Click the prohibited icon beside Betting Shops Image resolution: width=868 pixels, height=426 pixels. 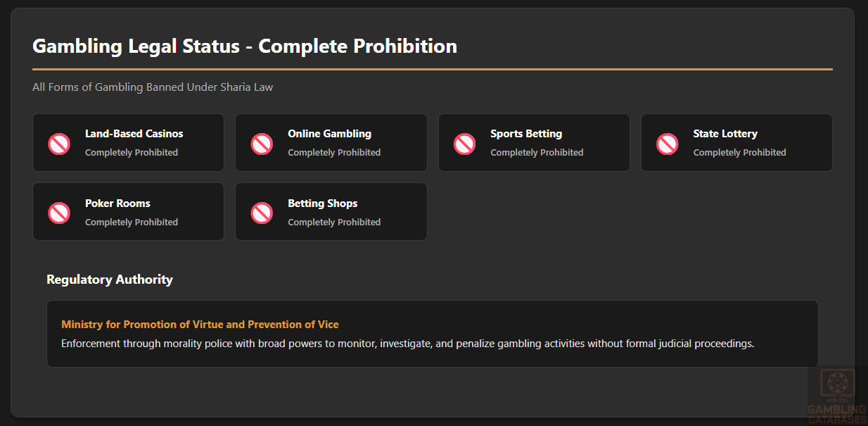click(262, 213)
